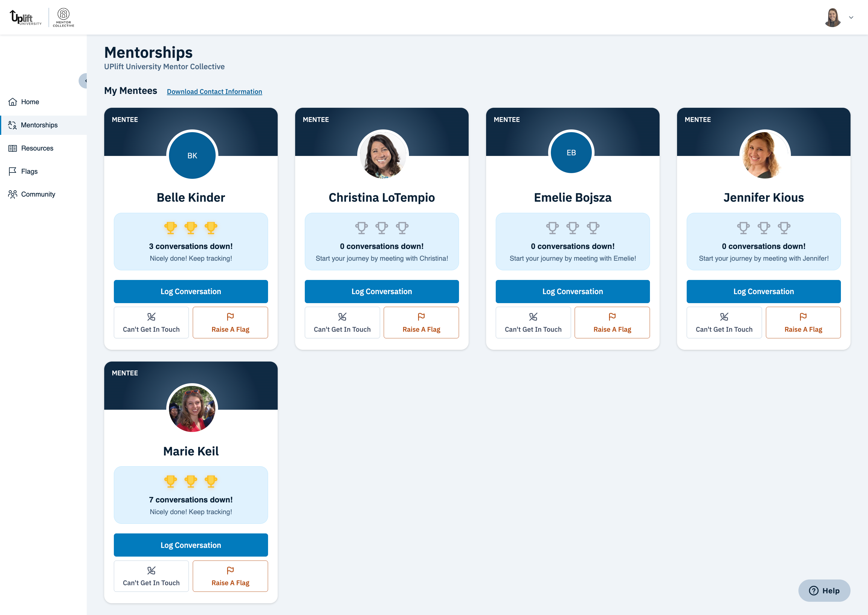This screenshot has height=615, width=868.
Task: Open Resources from the sidebar
Action: point(13,148)
